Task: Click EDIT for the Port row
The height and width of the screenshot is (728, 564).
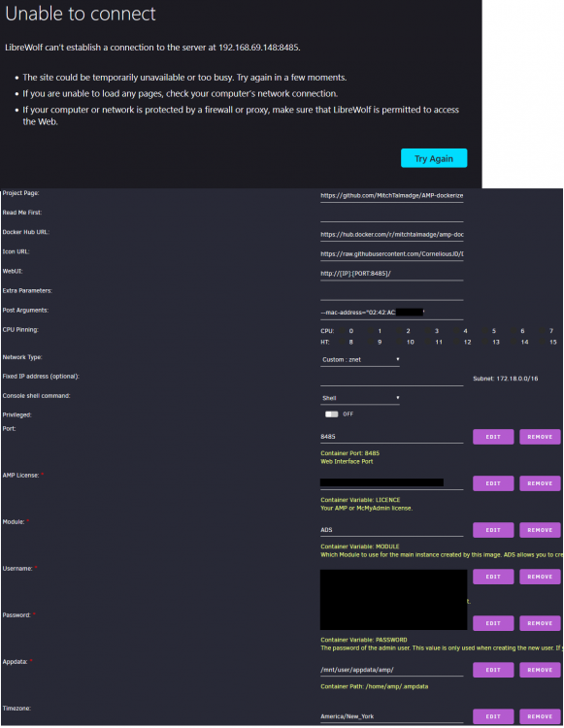Action: [x=493, y=437]
